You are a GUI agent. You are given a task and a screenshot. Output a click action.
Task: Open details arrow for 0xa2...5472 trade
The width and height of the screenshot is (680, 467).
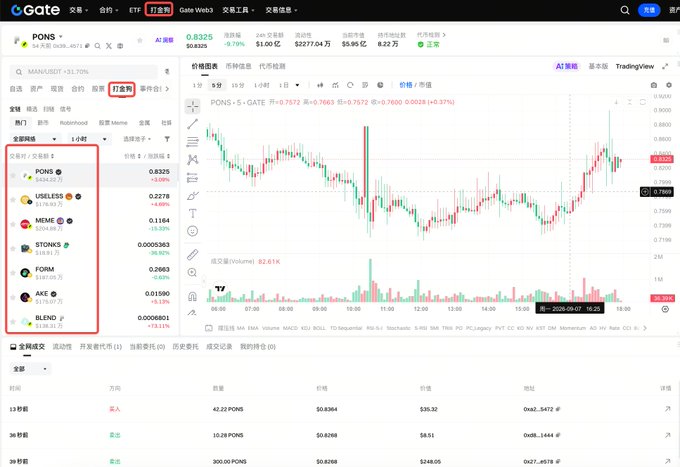pos(667,409)
